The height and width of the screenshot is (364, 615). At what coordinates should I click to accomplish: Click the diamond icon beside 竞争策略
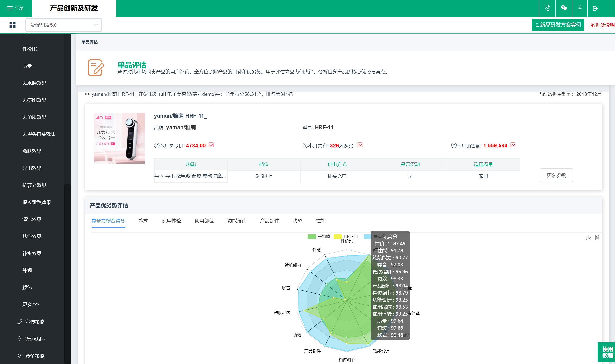(x=20, y=356)
